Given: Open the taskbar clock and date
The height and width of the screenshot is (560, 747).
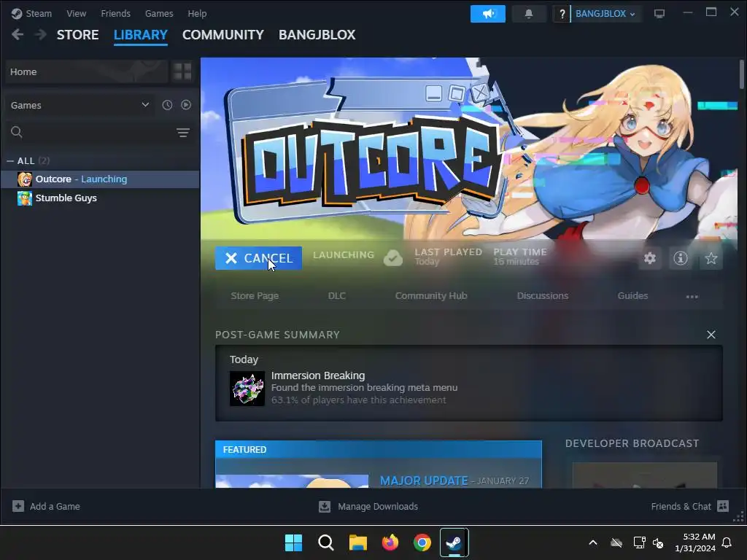Looking at the screenshot, I should (x=695, y=542).
